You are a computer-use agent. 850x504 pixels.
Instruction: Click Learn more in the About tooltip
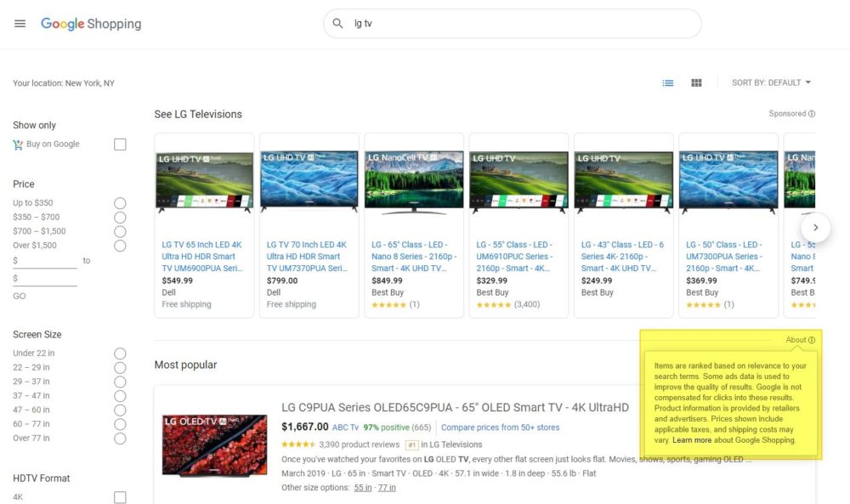[692, 440]
